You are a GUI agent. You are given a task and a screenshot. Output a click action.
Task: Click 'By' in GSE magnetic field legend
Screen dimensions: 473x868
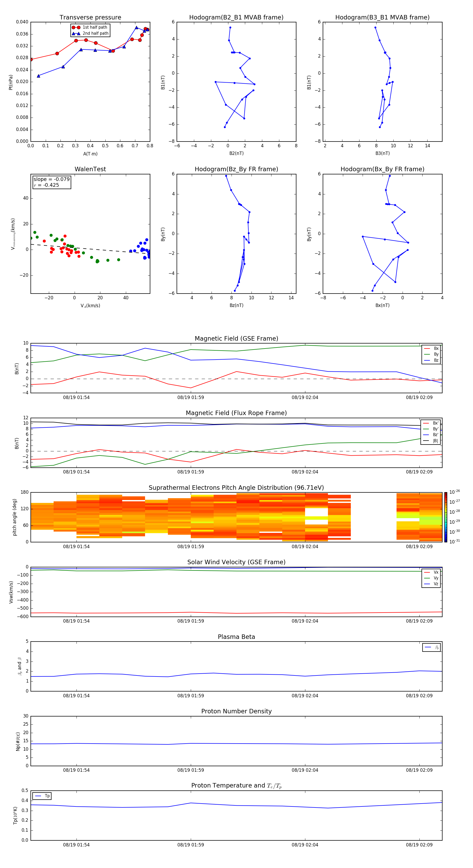tap(431, 355)
